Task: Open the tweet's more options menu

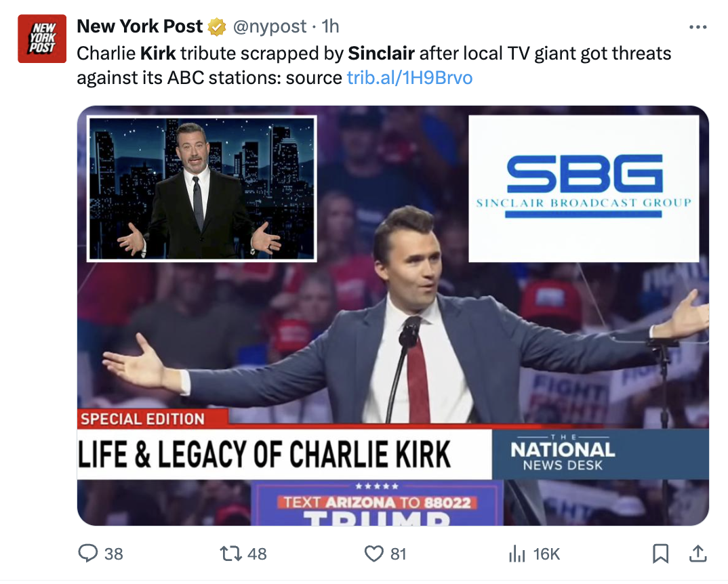Action: [x=697, y=28]
